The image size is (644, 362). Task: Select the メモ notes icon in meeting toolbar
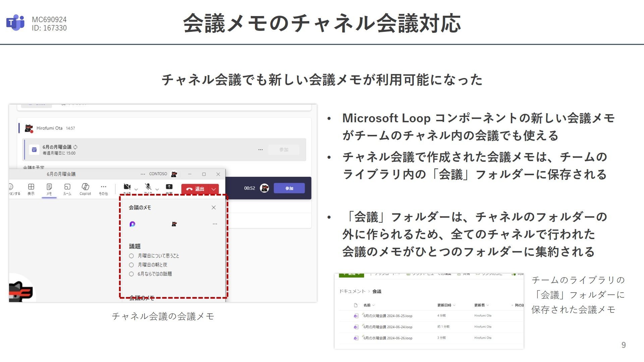(x=49, y=187)
